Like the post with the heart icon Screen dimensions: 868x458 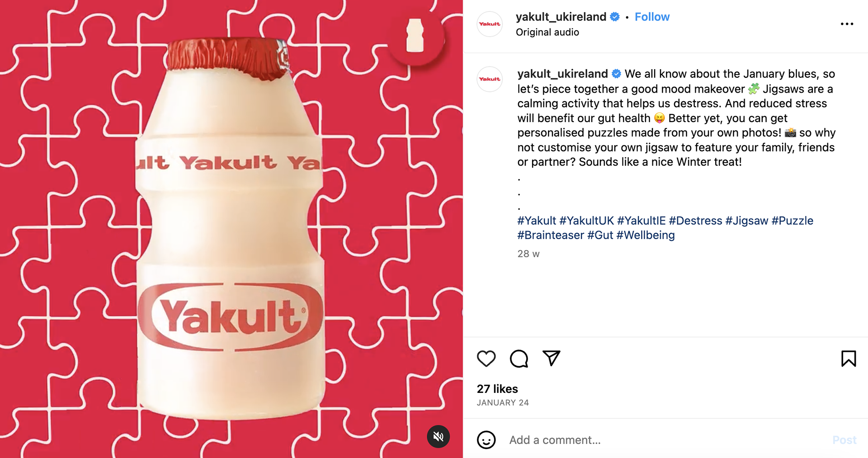coord(486,359)
